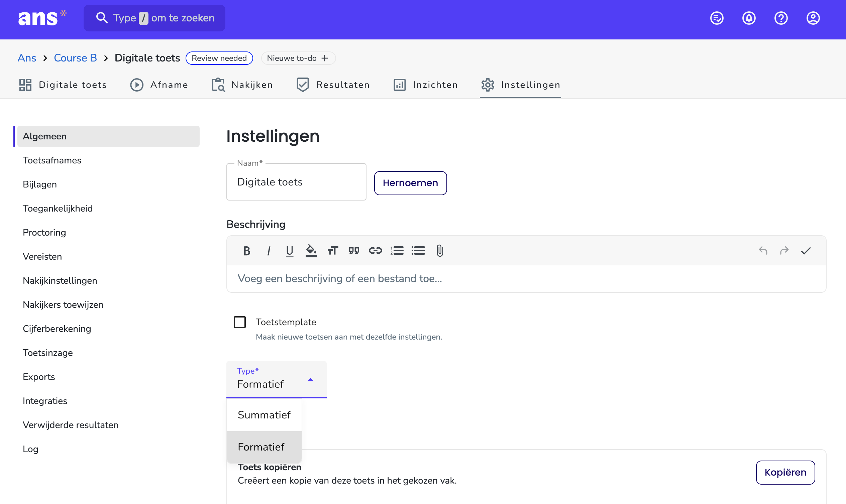Click into the description text area

click(x=526, y=278)
